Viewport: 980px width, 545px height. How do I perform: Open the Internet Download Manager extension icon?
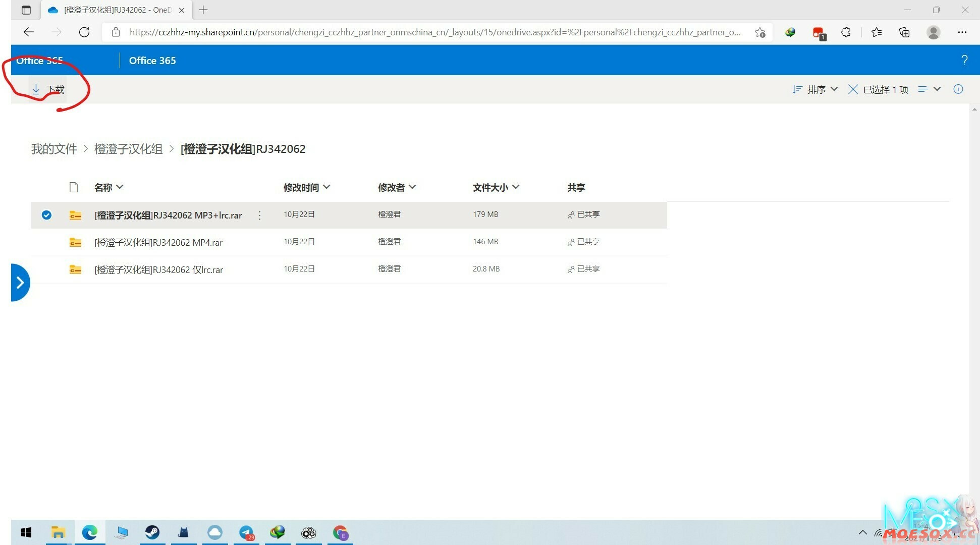pos(790,32)
